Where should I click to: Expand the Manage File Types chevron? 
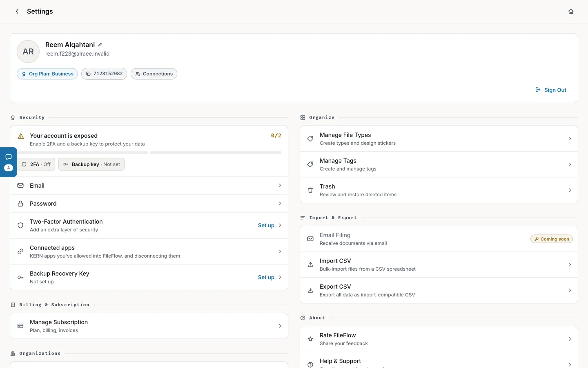(x=570, y=139)
